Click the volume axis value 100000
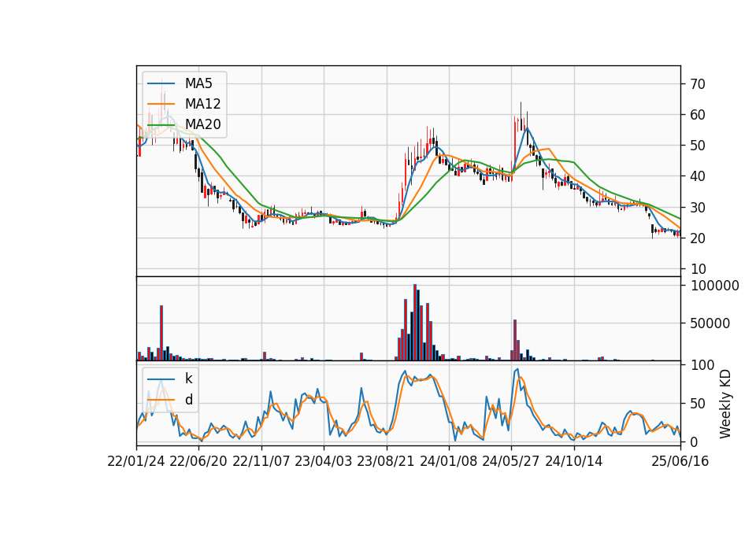 coord(715,286)
